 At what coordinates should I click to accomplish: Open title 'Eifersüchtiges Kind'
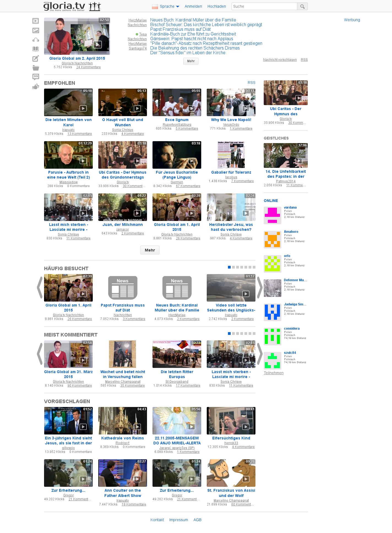click(231, 438)
